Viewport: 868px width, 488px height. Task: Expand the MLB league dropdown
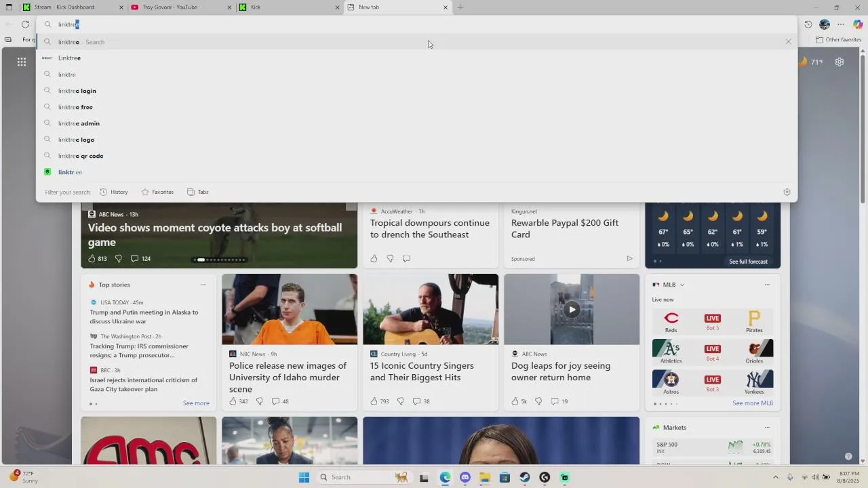(682, 285)
